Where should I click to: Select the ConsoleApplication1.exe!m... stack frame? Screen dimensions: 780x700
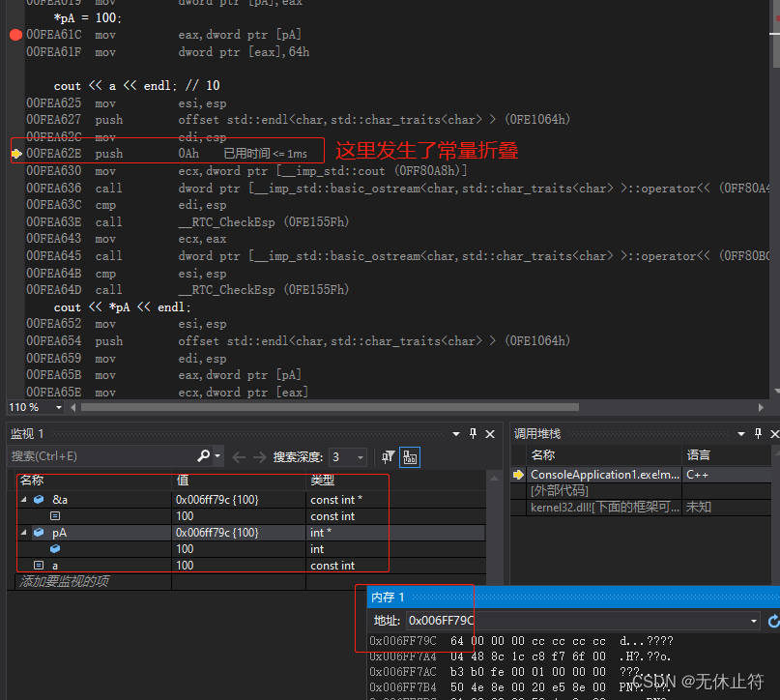pyautogui.click(x=605, y=475)
